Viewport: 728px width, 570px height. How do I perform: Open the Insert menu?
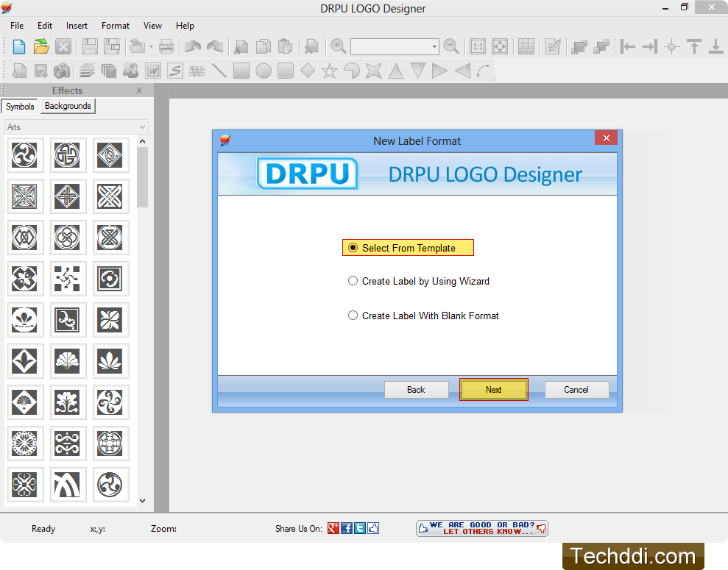(77, 26)
